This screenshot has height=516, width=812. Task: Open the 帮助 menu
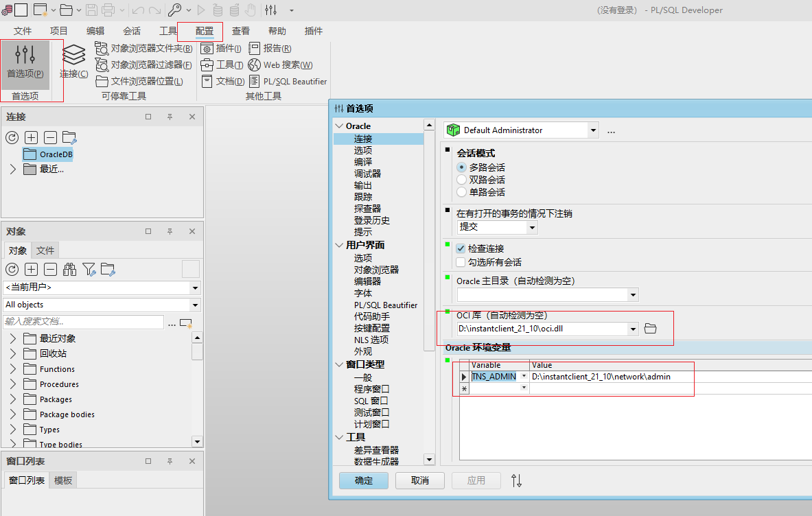click(x=277, y=31)
